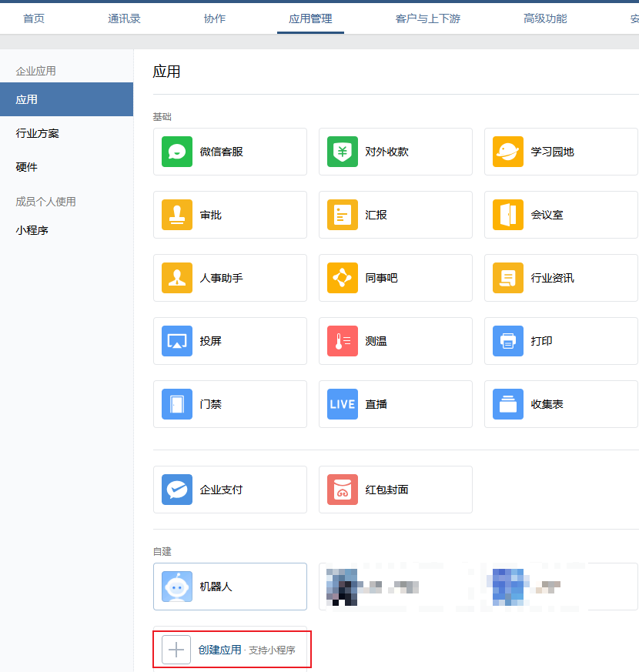639x672 pixels.
Task: Select 行业方案 in the sidebar
Action: [38, 133]
